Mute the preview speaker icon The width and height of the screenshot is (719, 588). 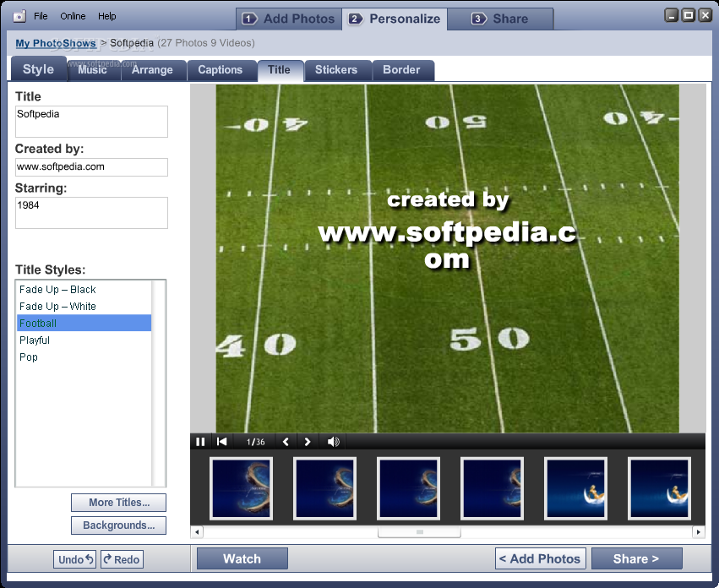(x=334, y=442)
